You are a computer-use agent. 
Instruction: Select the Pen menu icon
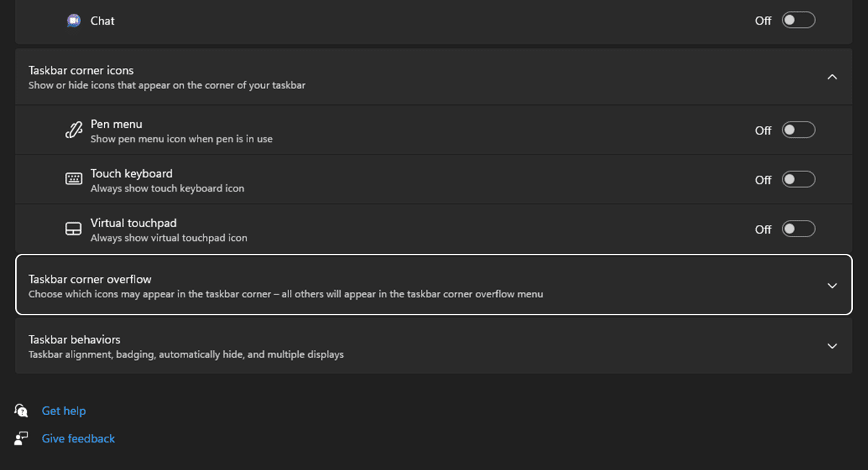pyautogui.click(x=73, y=129)
